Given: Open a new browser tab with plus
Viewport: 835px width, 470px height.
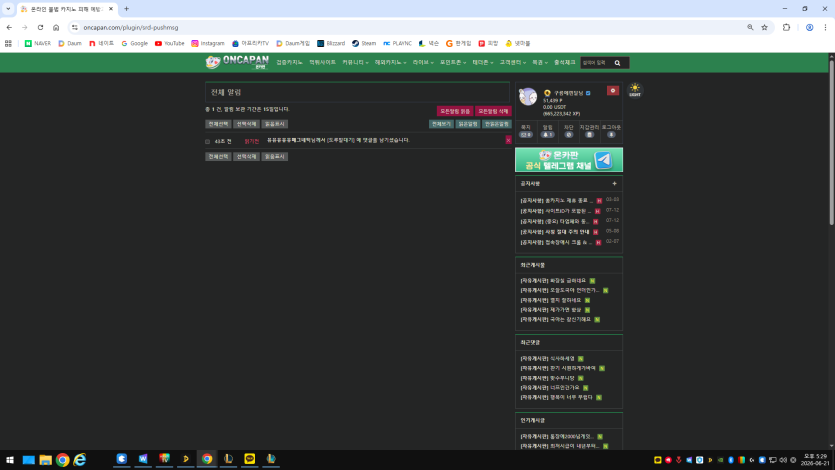Looking at the screenshot, I should (126, 9).
